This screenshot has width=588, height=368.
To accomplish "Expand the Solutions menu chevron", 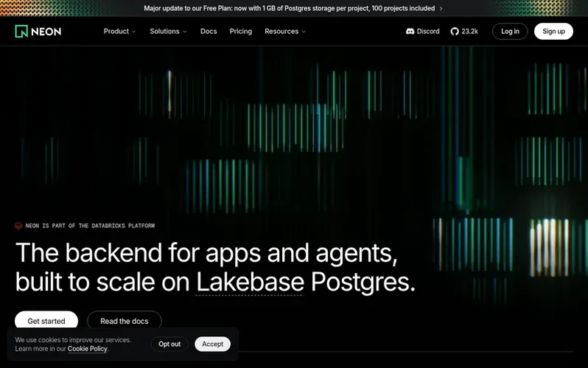I will point(184,32).
